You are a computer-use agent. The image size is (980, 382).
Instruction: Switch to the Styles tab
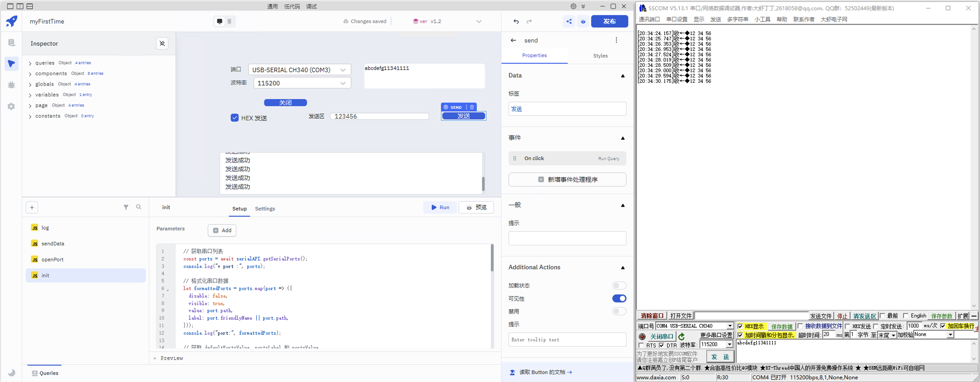(x=600, y=56)
